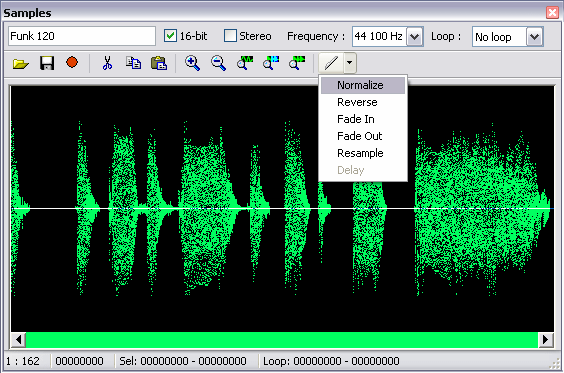The width and height of the screenshot is (564, 373).
Task: Click the zoom whole sample icon
Action: point(245,63)
